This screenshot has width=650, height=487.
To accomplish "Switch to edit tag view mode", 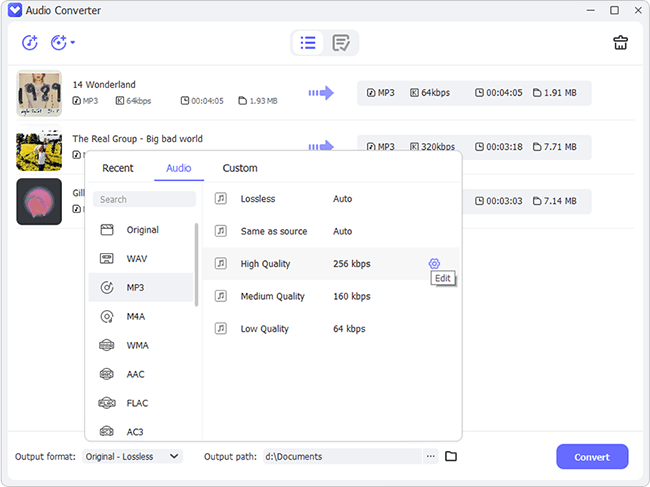I will coord(341,42).
